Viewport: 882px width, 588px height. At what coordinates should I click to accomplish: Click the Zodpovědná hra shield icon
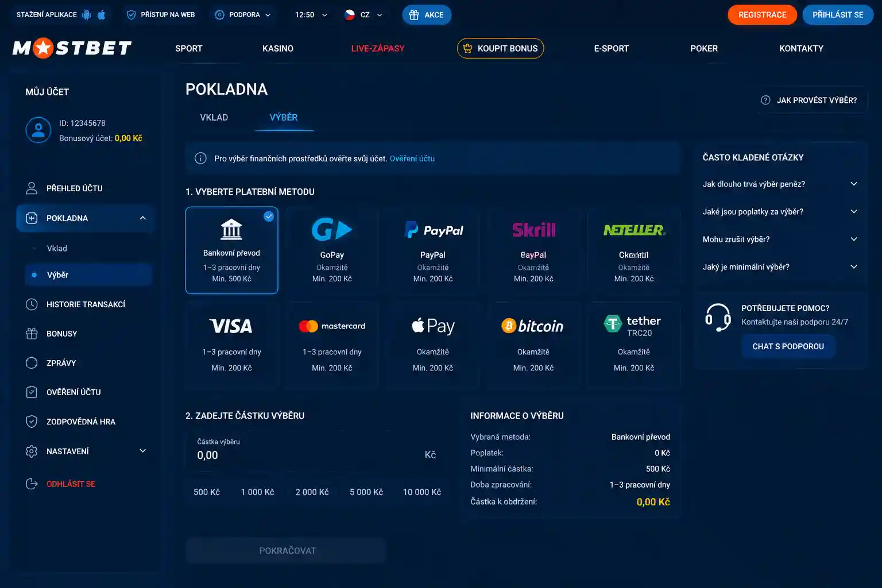click(32, 421)
